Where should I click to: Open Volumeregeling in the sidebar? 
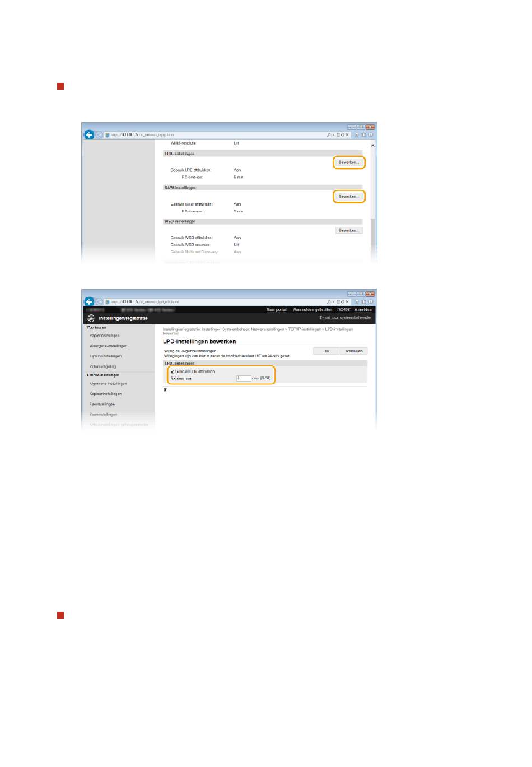point(102,366)
